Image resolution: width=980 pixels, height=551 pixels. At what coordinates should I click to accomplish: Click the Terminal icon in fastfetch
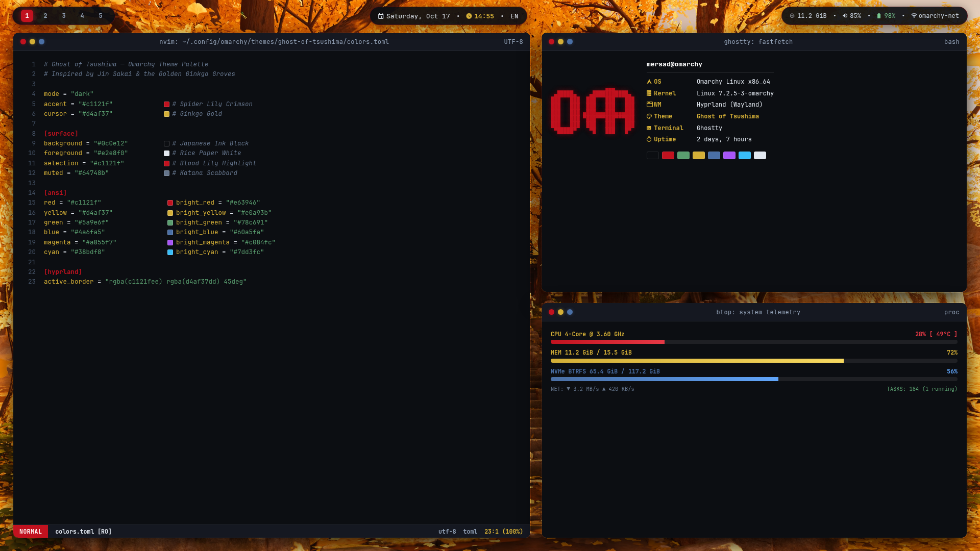(x=649, y=128)
